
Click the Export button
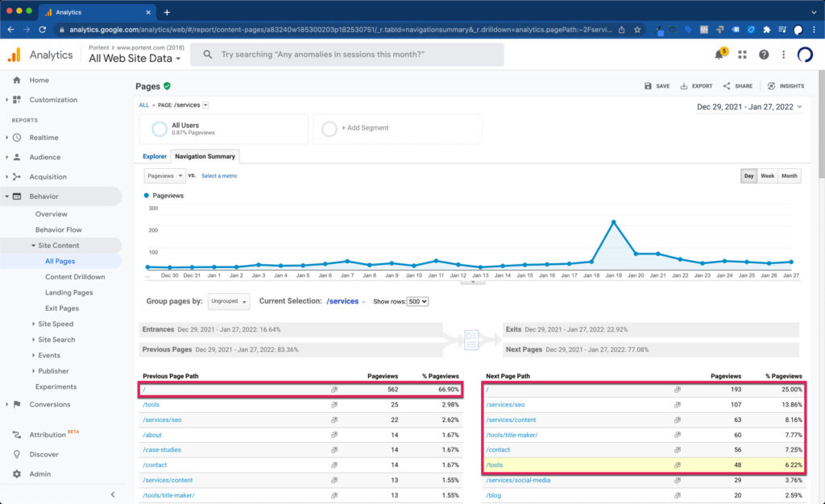pos(696,86)
